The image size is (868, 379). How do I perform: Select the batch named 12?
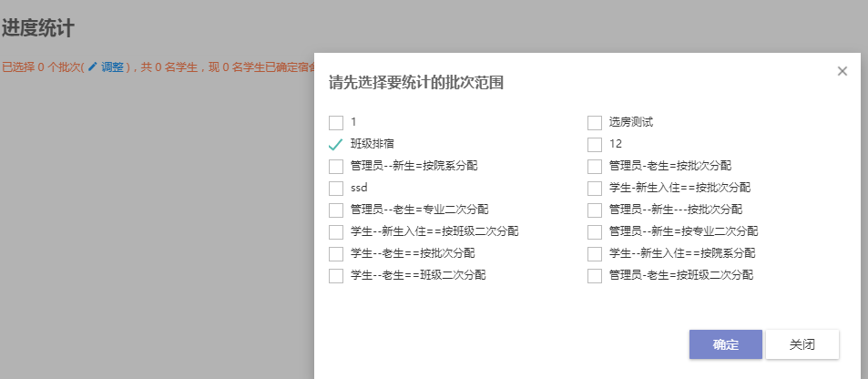tap(595, 145)
